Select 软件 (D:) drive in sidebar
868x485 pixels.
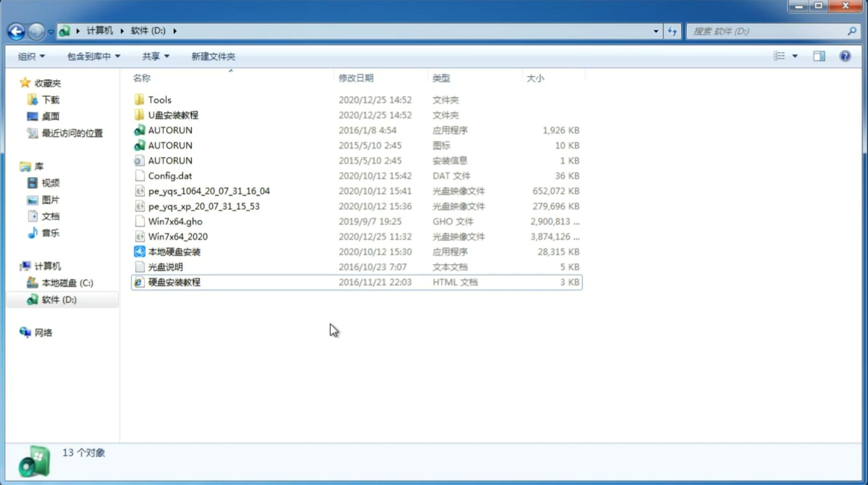[x=59, y=299]
